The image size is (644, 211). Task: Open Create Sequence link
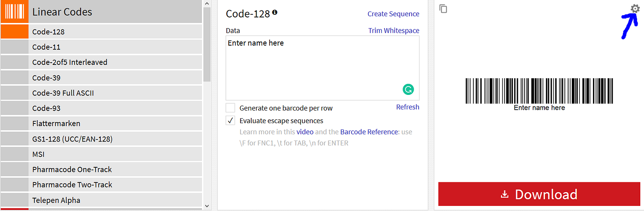(393, 14)
